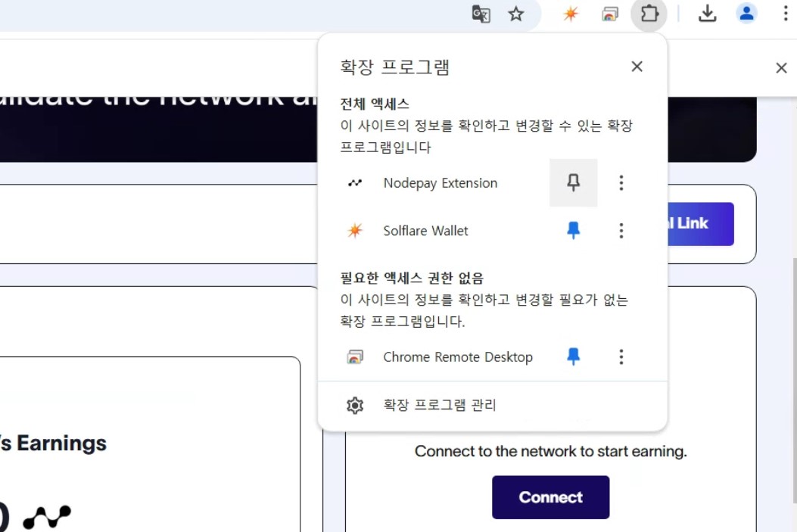Click the partially hidden Link button
Viewport: 797px width, 532px height.
coord(700,223)
